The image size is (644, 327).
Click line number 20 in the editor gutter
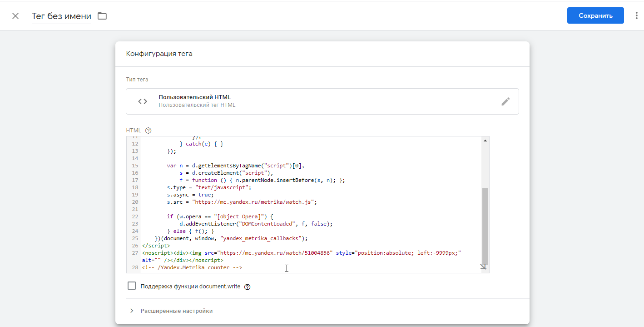pyautogui.click(x=135, y=202)
